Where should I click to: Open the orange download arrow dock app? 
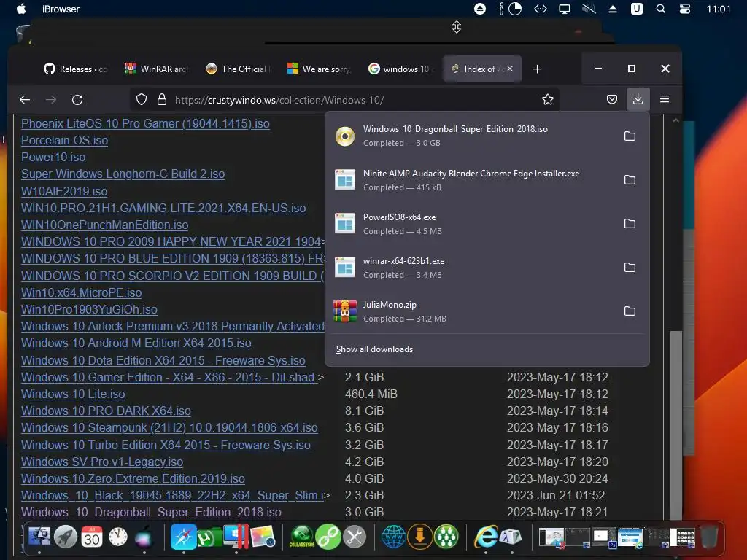(x=419, y=537)
